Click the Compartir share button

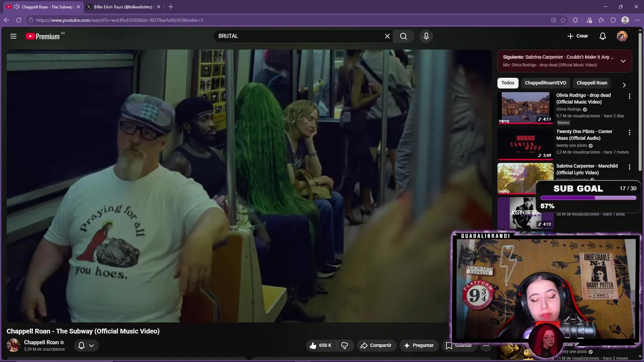(x=376, y=345)
